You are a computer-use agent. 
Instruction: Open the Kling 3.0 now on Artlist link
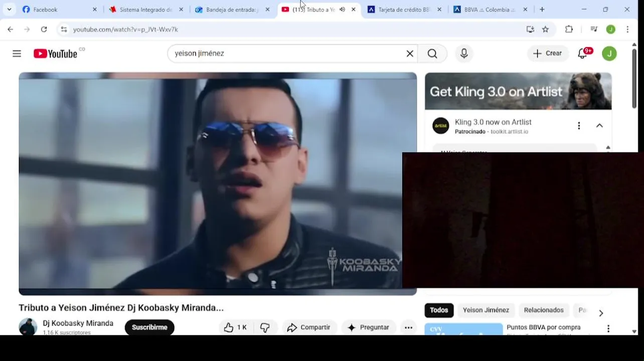493,122
